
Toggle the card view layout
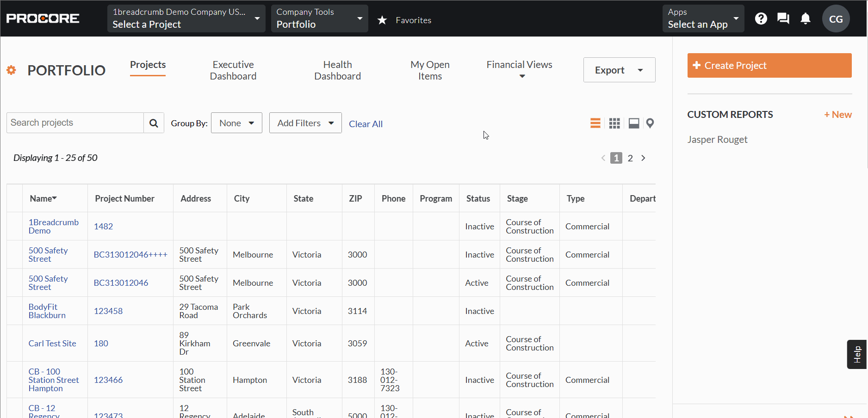click(x=633, y=123)
